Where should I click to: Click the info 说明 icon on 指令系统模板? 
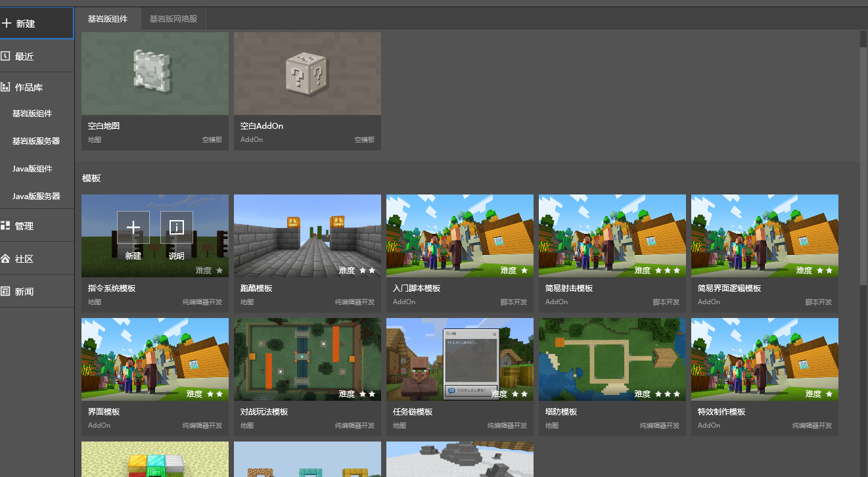pos(177,227)
